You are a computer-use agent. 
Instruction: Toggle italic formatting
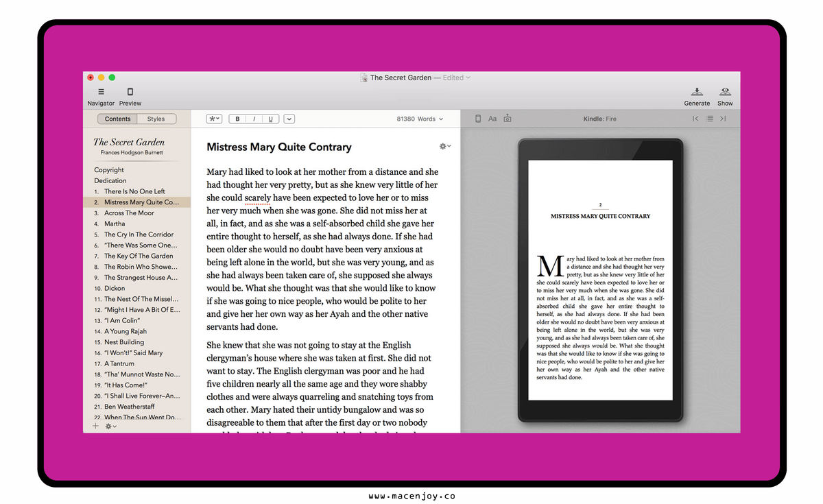click(254, 119)
